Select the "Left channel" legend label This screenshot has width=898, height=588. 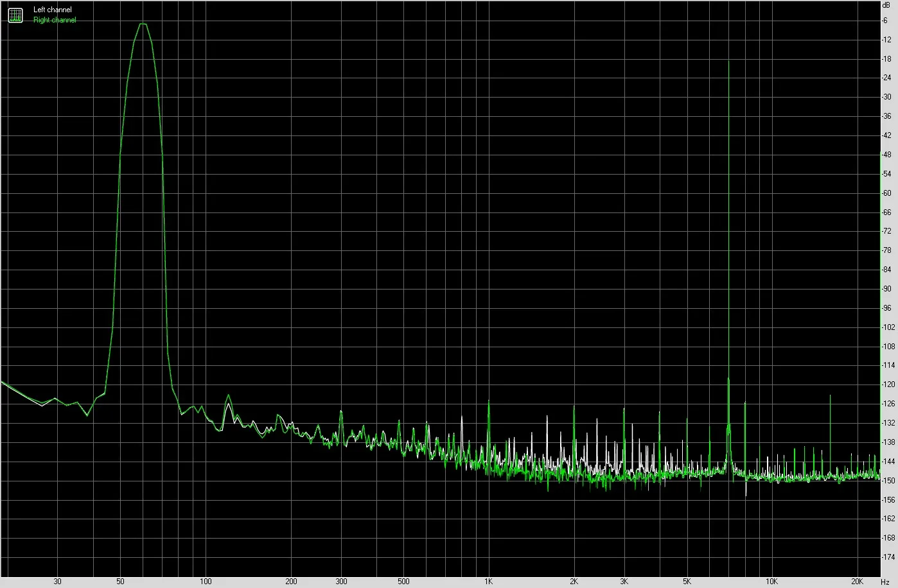click(x=53, y=10)
